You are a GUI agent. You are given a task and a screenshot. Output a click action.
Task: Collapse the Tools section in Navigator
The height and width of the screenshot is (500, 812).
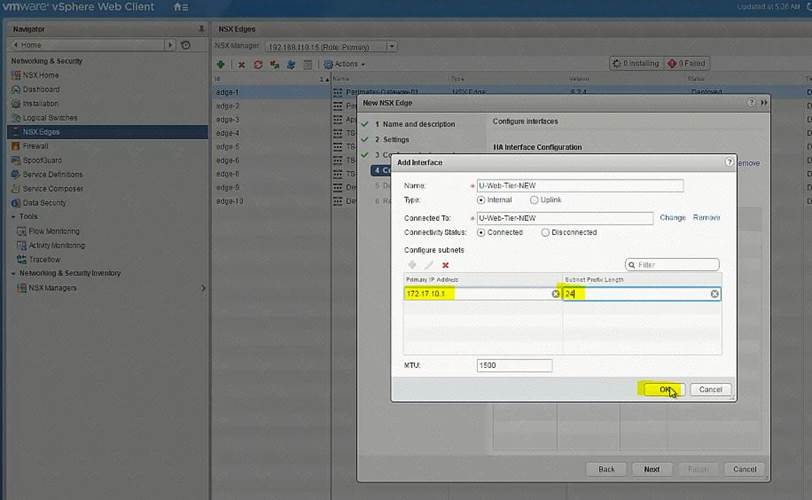14,216
